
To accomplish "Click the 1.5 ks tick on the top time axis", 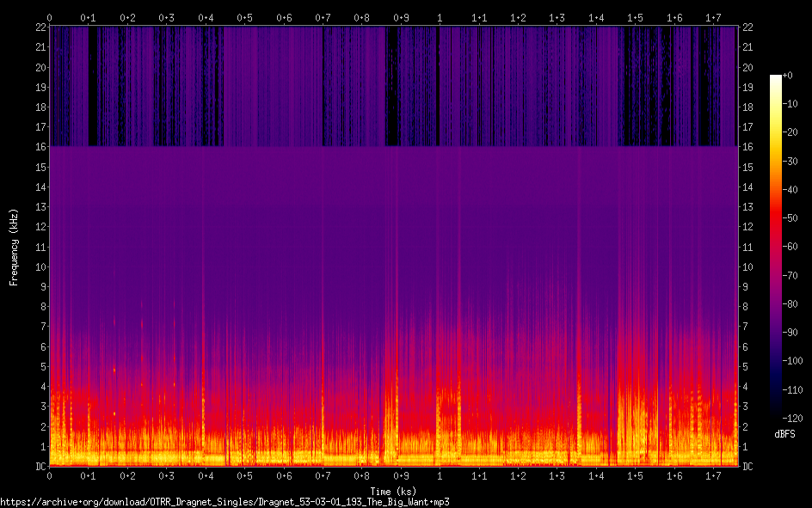I will 635,17.
